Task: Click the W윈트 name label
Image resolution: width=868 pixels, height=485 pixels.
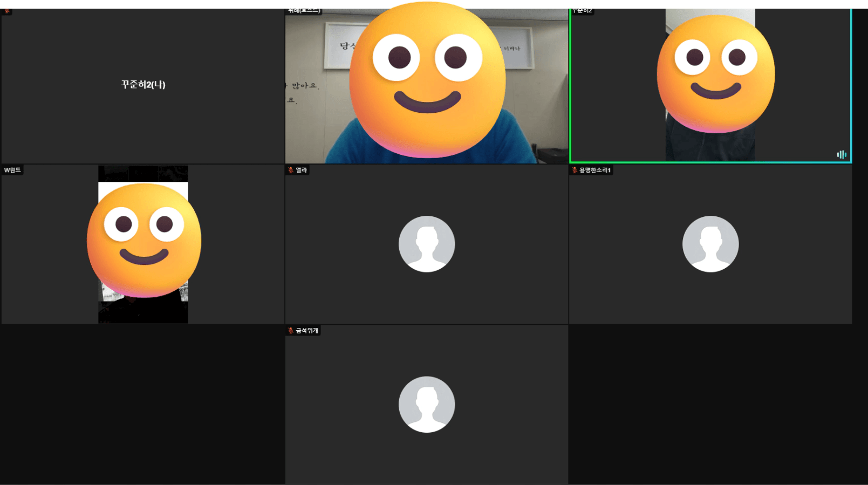Action: [x=12, y=170]
